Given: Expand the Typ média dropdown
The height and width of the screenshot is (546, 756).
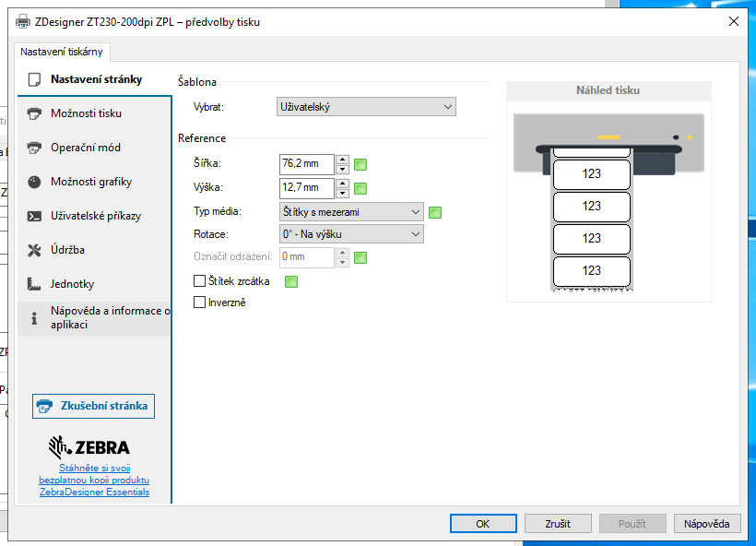Looking at the screenshot, I should point(350,212).
